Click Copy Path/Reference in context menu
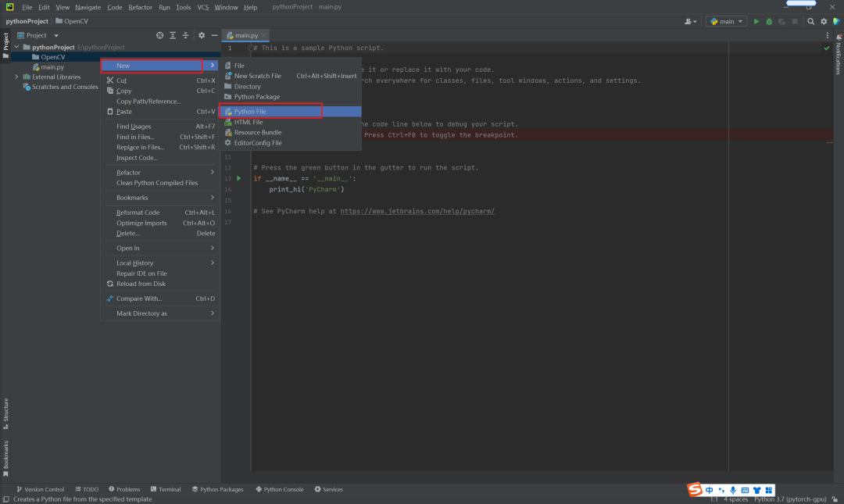 [x=160, y=102]
